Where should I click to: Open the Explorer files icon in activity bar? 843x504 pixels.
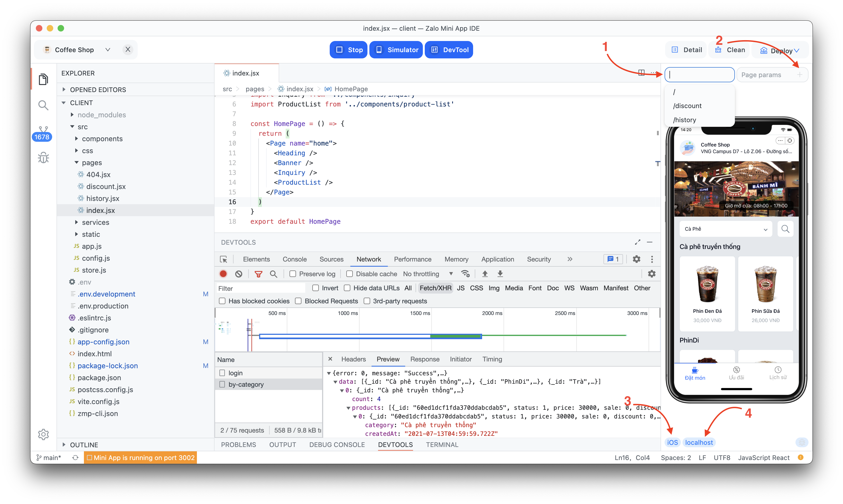pos(43,79)
